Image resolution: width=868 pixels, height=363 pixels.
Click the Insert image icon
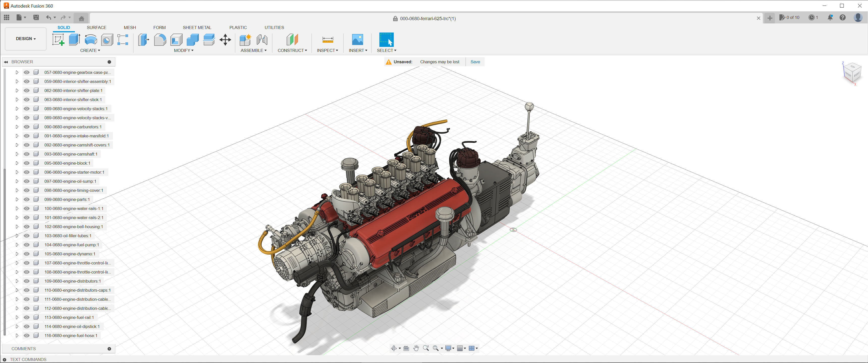(357, 40)
